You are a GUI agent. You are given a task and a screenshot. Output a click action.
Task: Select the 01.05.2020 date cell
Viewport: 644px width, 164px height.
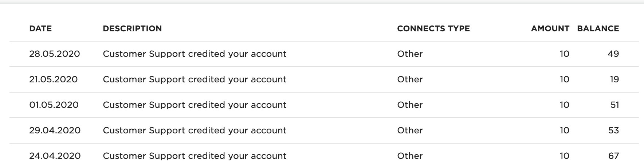pos(54,105)
